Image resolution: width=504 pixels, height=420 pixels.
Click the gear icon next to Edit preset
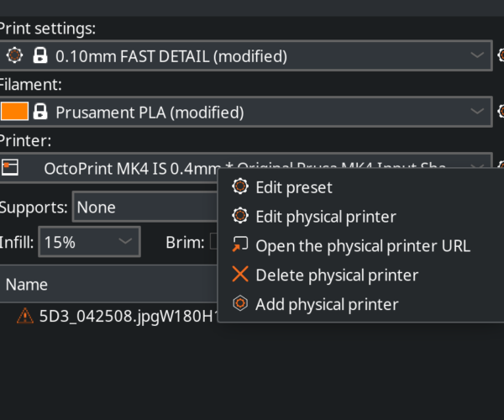[239, 186]
